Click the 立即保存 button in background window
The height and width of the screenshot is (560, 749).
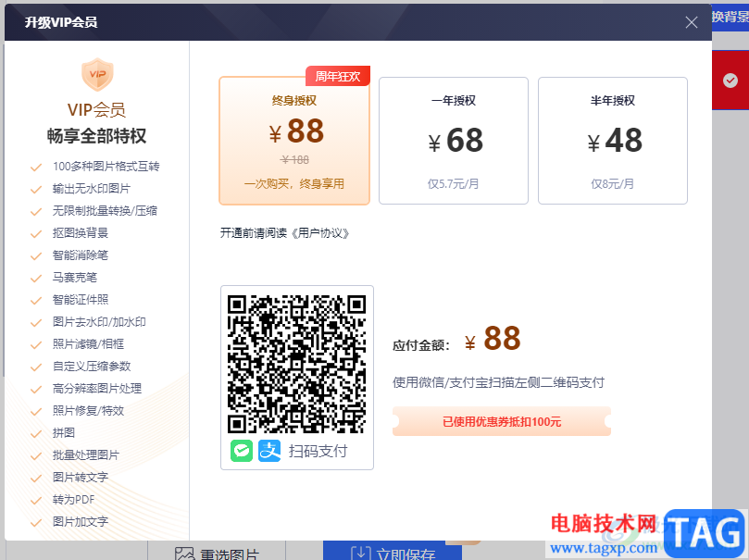tap(393, 553)
